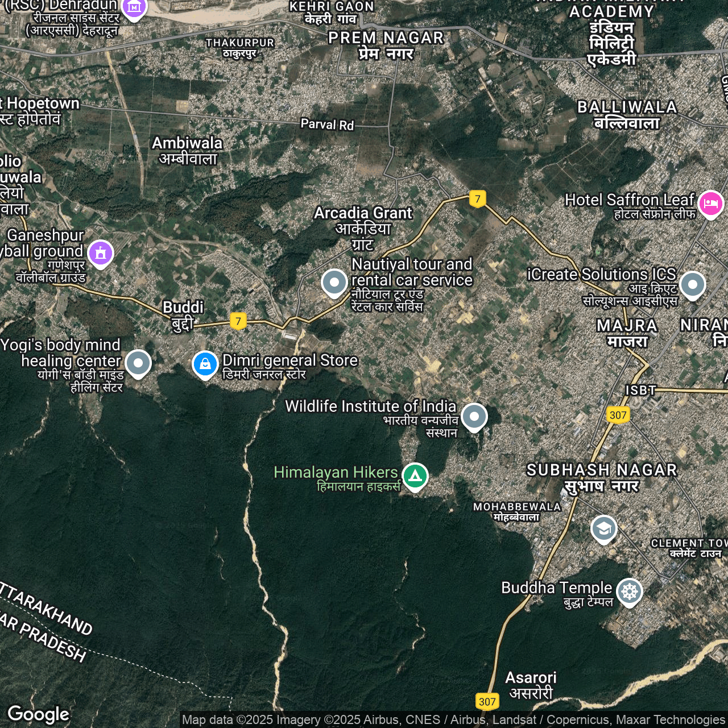This screenshot has height=728, width=728.
Task: Open the RSC Dehradun museum pin
Action: coord(134,8)
